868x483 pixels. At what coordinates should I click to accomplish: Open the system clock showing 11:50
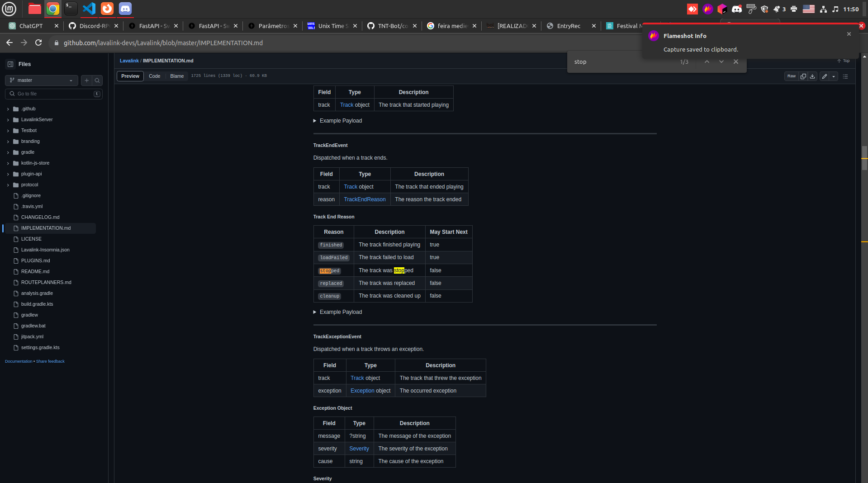851,9
